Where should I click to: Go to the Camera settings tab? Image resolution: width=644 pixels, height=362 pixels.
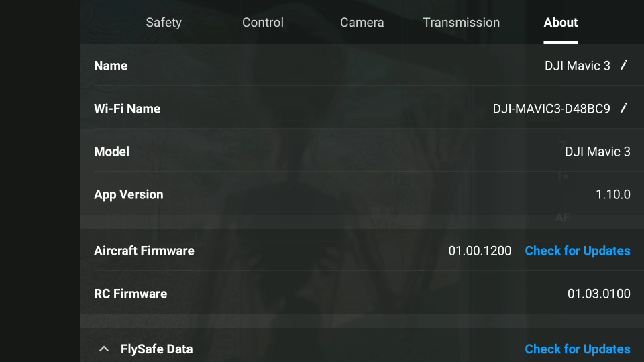(362, 22)
